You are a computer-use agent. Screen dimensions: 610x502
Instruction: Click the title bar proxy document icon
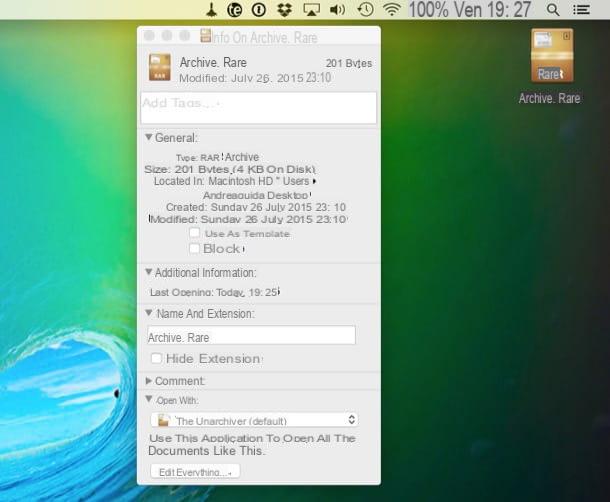coord(205,35)
